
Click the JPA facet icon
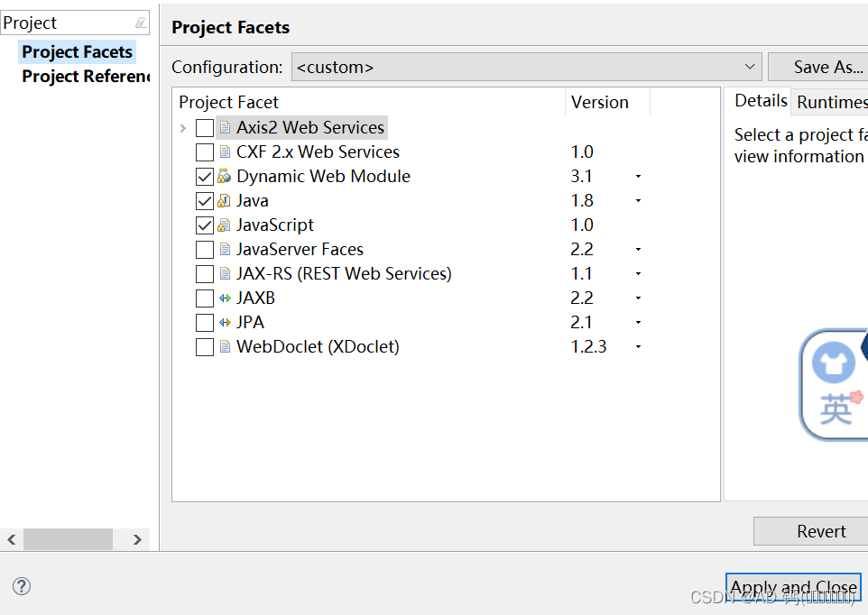point(225,323)
